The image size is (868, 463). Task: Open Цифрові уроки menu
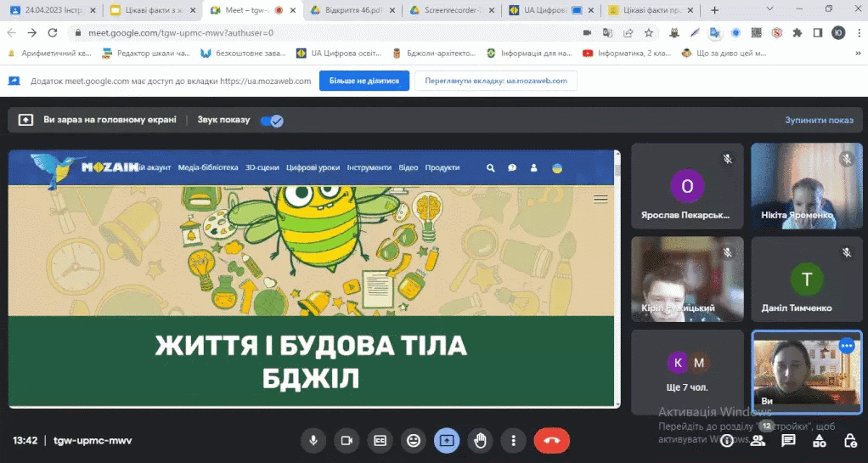[x=313, y=167]
